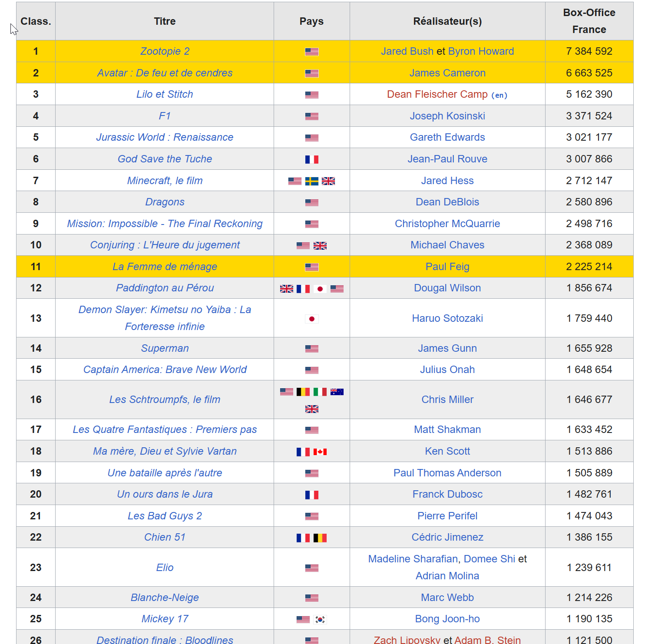Open the Zootopie 2 film link
645x644 pixels.
(x=165, y=51)
